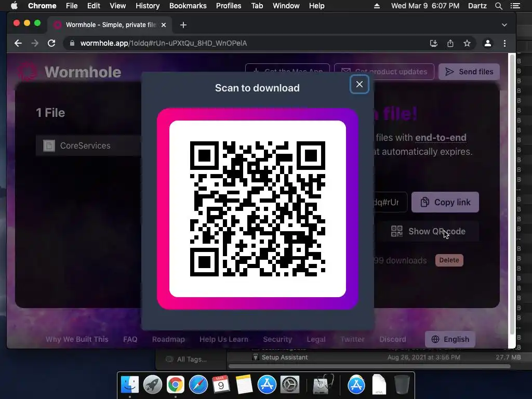Open the Security footer link

[x=277, y=339]
